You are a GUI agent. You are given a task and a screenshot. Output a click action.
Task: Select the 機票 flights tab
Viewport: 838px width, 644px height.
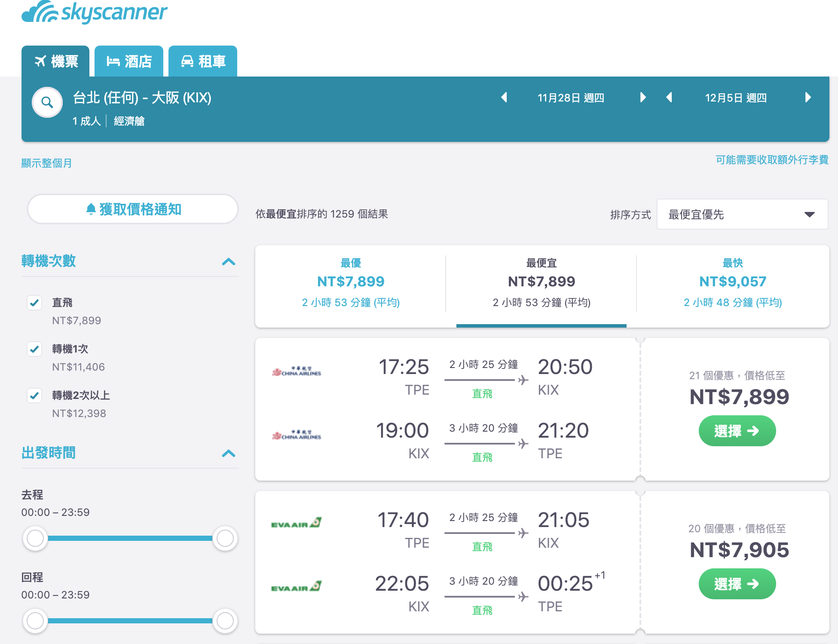(x=55, y=61)
